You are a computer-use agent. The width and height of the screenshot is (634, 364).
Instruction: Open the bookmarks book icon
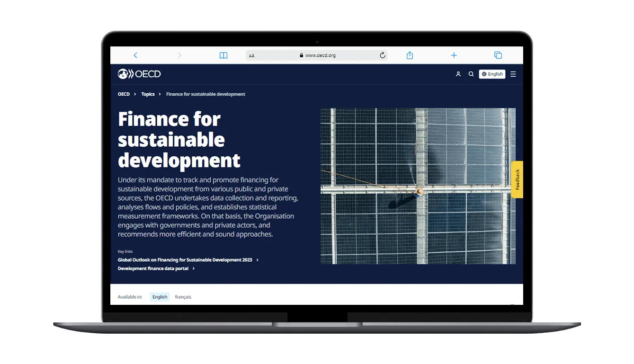click(223, 55)
